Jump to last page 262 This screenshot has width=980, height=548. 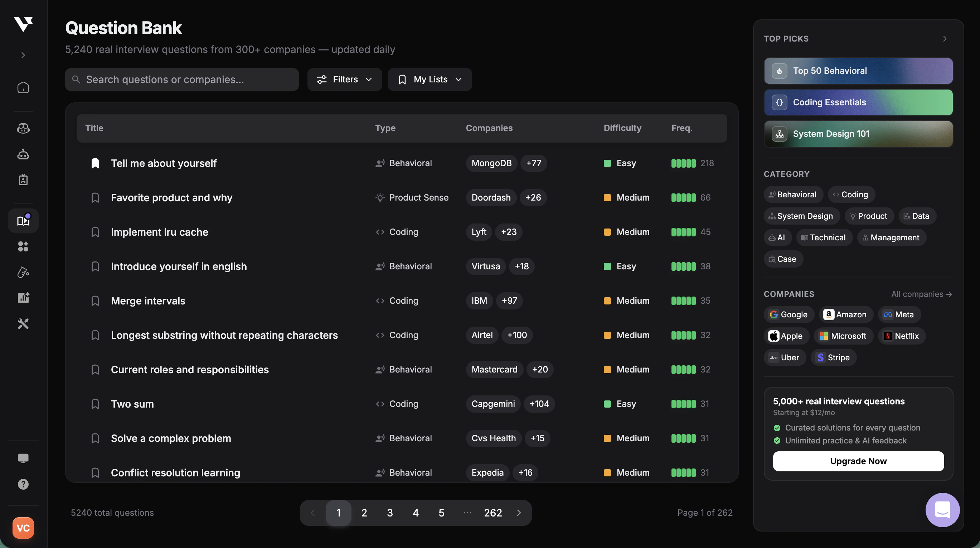[493, 513]
